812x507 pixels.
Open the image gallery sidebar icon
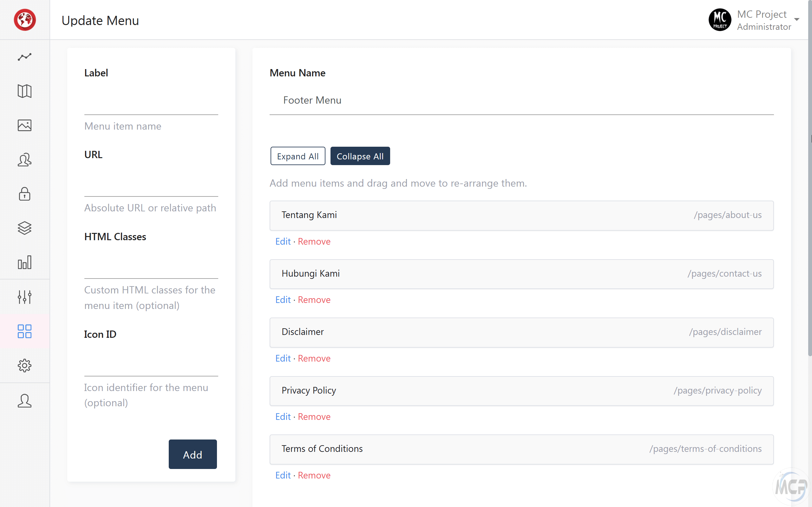coord(24,125)
